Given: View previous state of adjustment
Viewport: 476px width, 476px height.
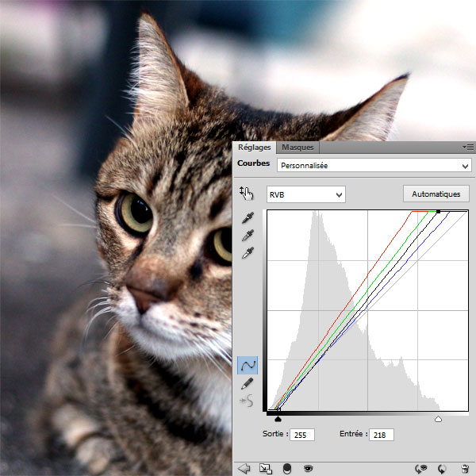Looking at the screenshot, I should (x=420, y=469).
